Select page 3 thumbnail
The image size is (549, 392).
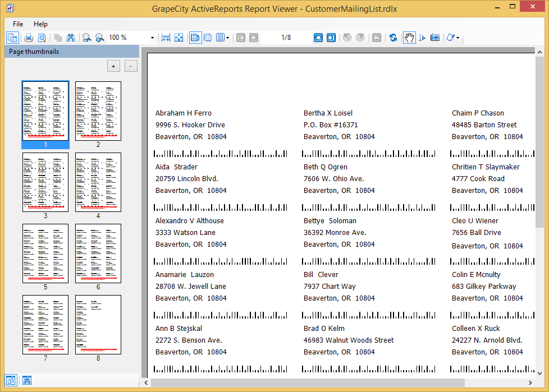(x=45, y=182)
